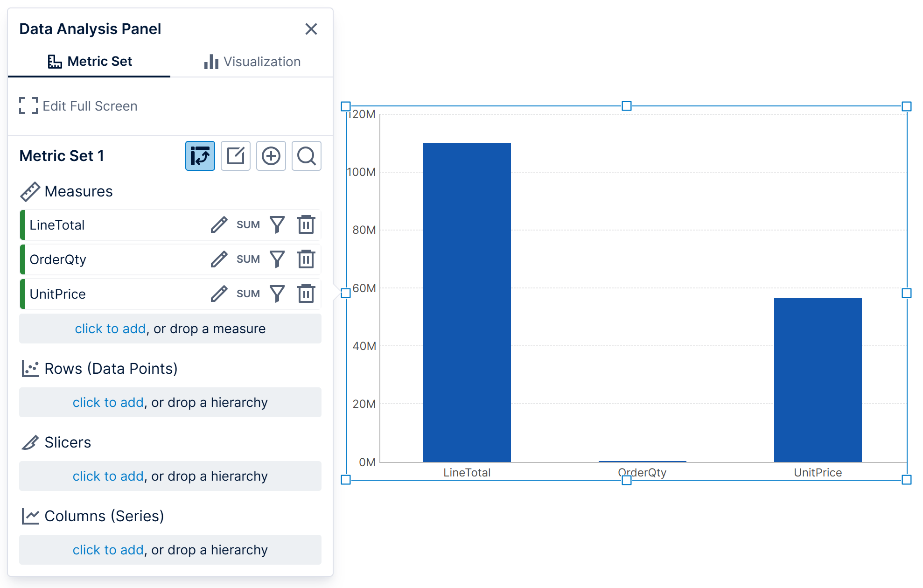Click the UnitPrice bar in chart

click(818, 380)
